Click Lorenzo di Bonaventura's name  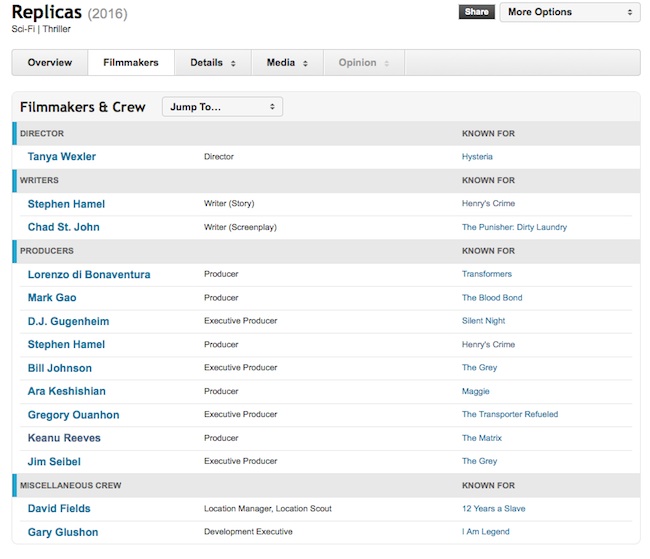[89, 274]
